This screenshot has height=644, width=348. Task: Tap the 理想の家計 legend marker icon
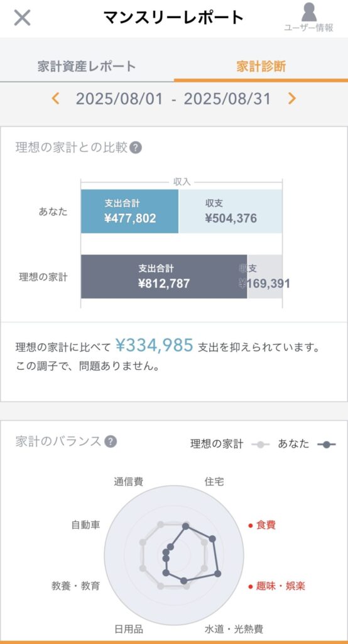(x=261, y=445)
